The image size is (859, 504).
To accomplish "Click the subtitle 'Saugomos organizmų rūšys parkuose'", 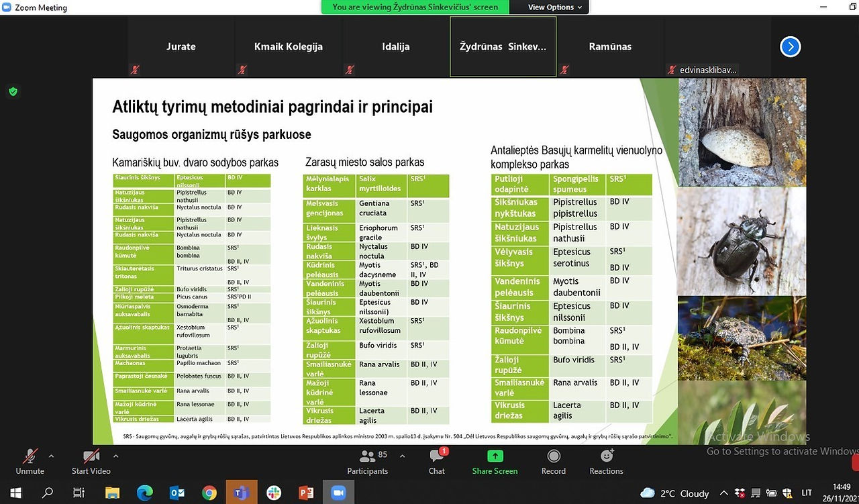I will tap(211, 135).
